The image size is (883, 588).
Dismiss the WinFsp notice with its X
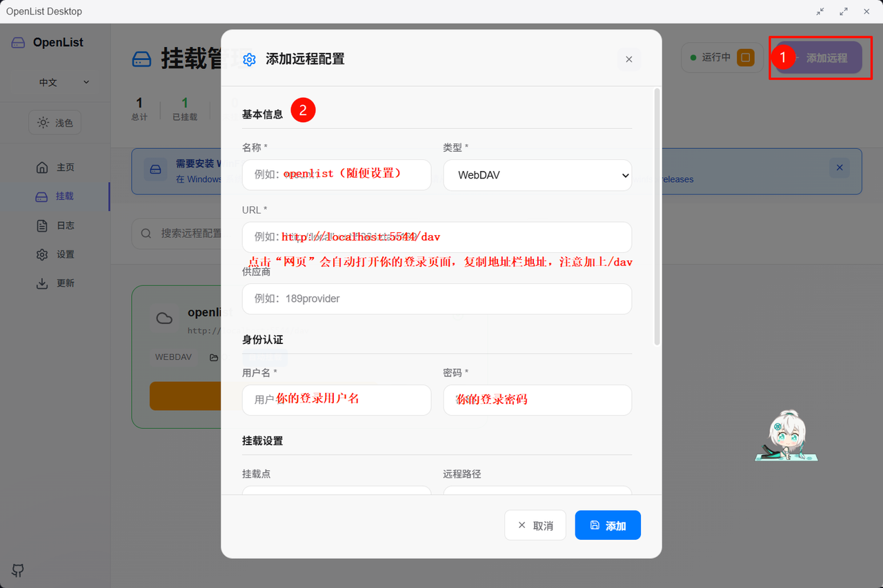click(840, 168)
